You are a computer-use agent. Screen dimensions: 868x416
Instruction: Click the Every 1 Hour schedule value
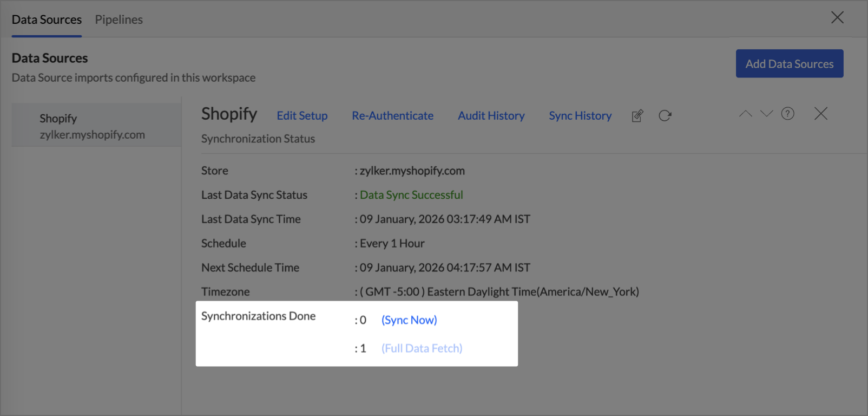(x=392, y=244)
